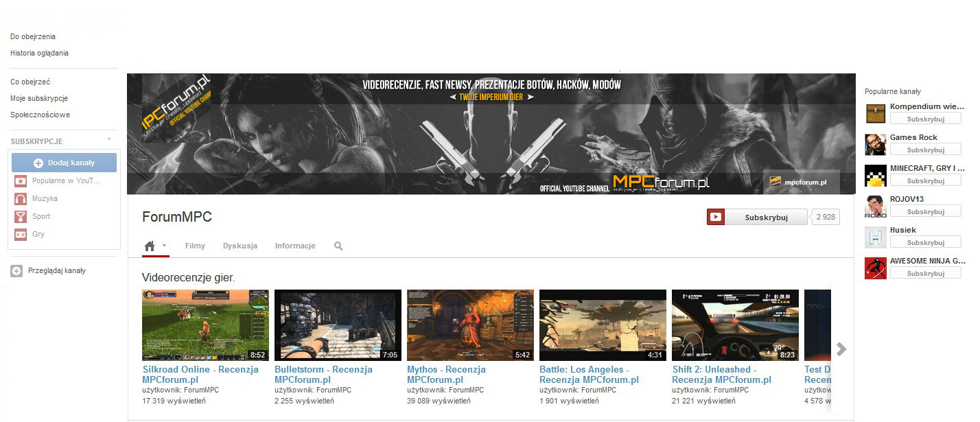Click the plus icon next to Przeglądaj kanały
This screenshot has height=422, width=980.
tap(16, 271)
